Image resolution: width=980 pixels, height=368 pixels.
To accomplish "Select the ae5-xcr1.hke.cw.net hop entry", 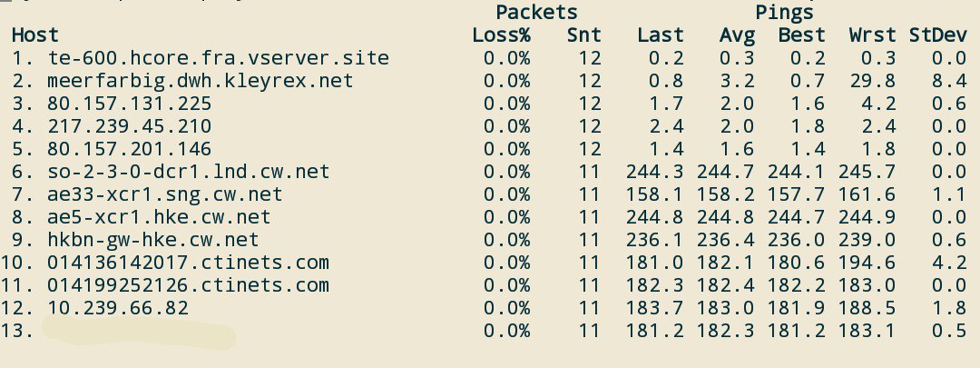I will click(x=159, y=217).
